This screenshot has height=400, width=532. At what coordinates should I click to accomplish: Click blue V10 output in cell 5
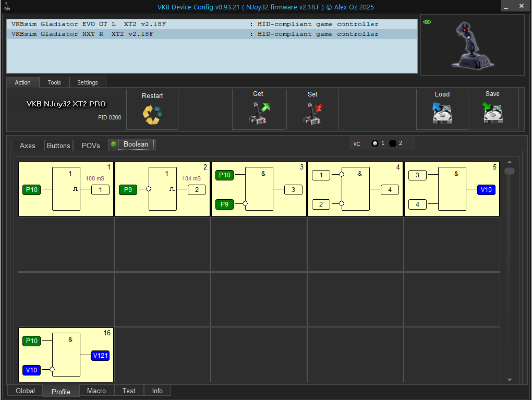(486, 190)
